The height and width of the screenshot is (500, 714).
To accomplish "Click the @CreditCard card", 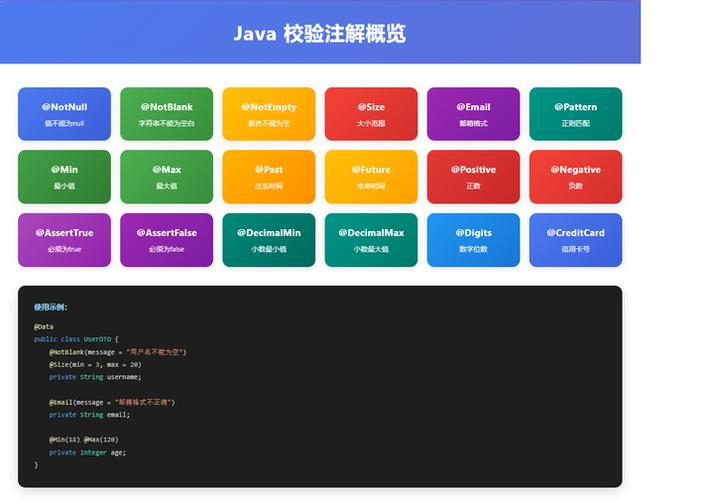I will point(576,240).
